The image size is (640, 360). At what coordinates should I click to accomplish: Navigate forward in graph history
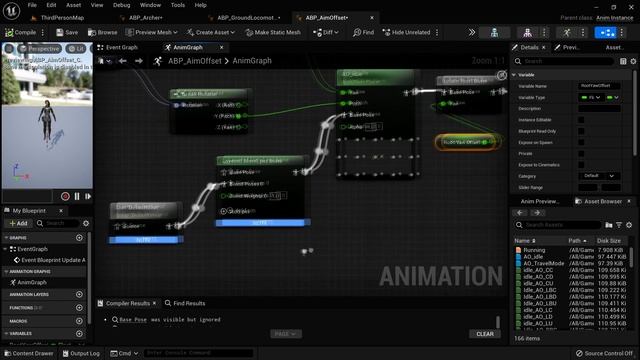139,61
